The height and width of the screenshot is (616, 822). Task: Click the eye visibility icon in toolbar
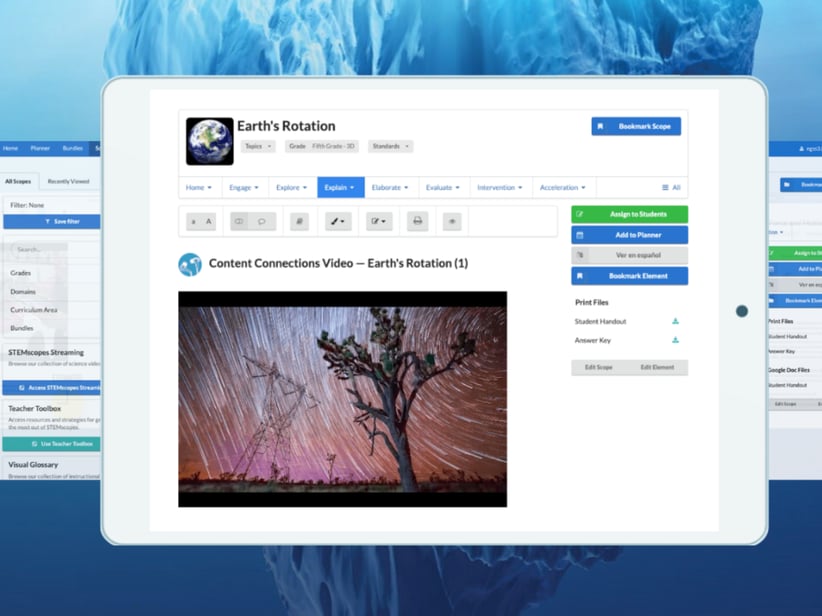452,221
